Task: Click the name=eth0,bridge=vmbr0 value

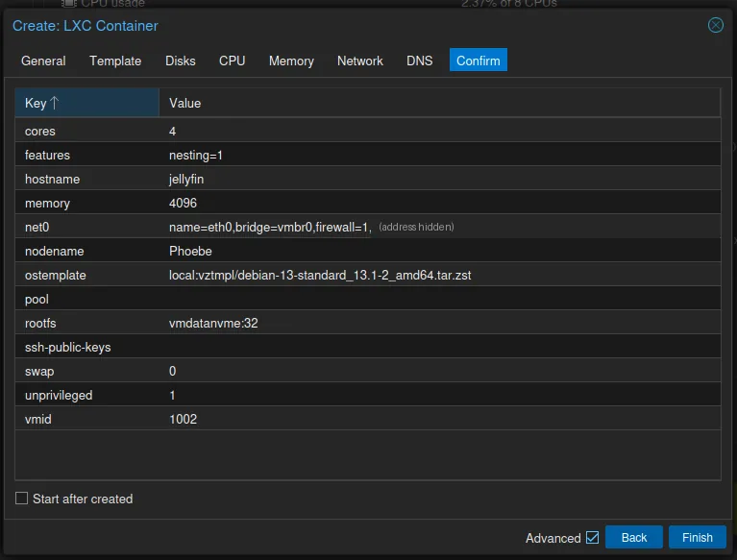Action: [270, 228]
